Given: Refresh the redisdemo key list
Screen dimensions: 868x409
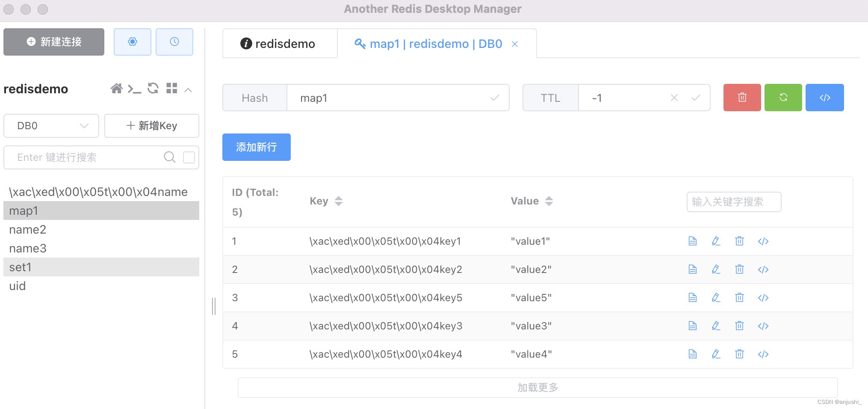Looking at the screenshot, I should coord(153,88).
